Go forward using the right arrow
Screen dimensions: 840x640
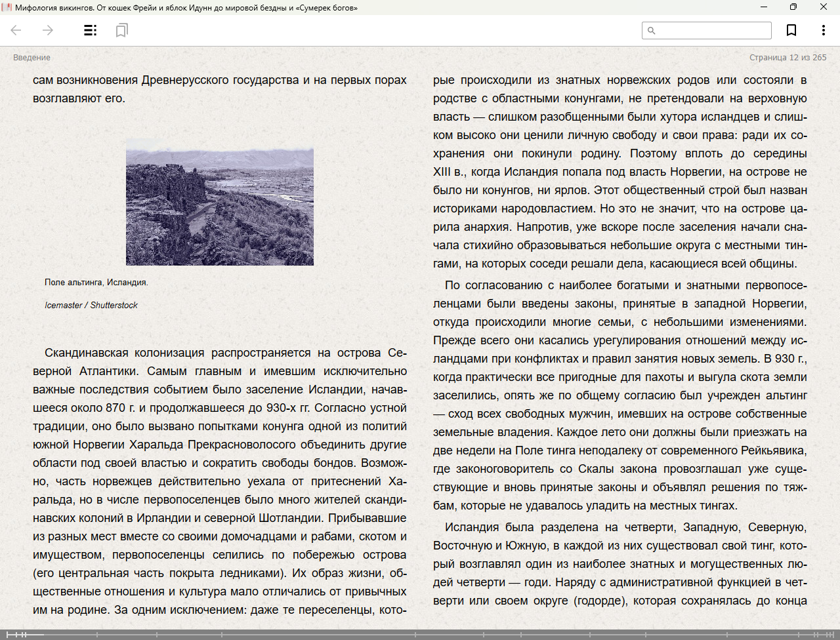click(47, 30)
